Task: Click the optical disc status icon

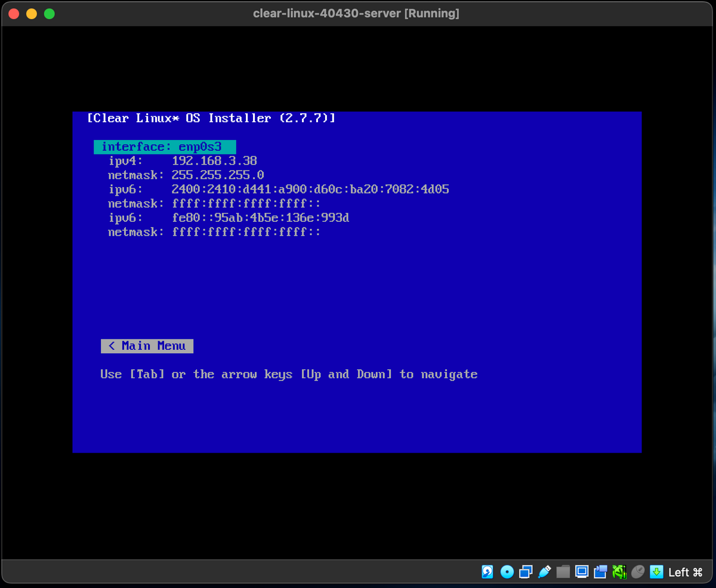Action: [x=507, y=571]
